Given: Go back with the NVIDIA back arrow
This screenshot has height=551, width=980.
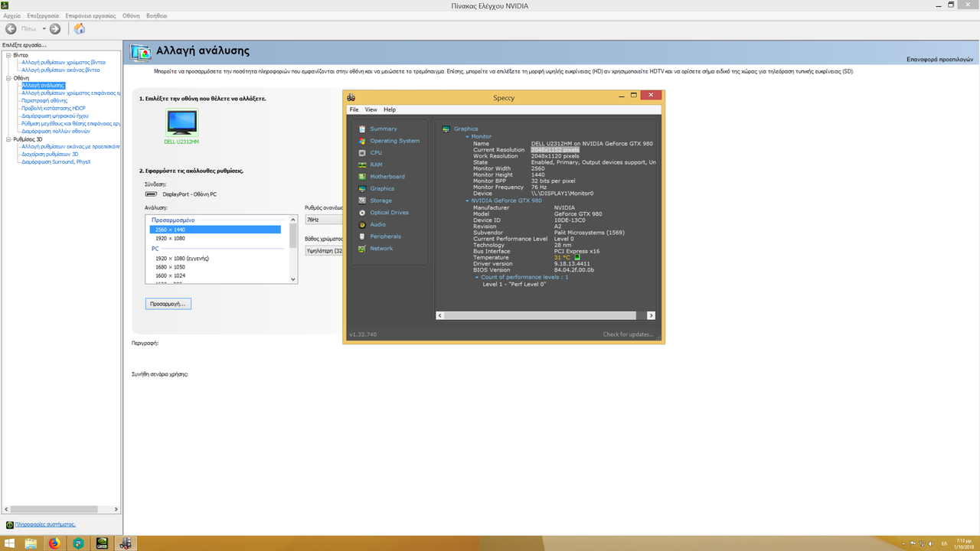Looking at the screenshot, I should coord(11,29).
